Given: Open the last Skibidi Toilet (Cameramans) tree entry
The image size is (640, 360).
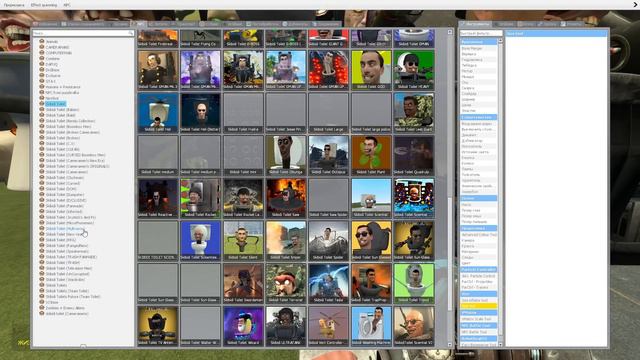Looking at the screenshot, I should tap(67, 314).
